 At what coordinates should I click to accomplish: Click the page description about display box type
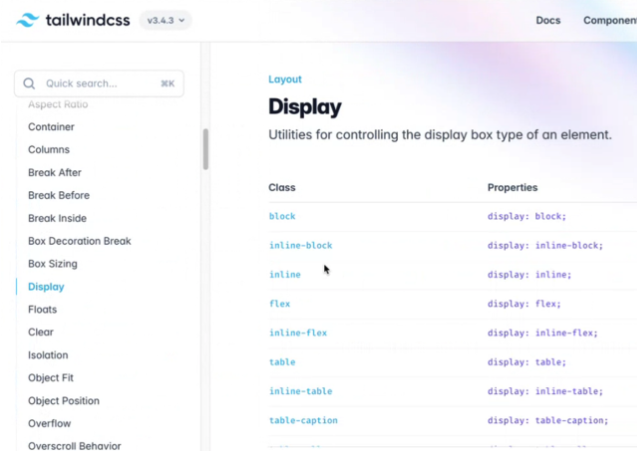pos(440,134)
